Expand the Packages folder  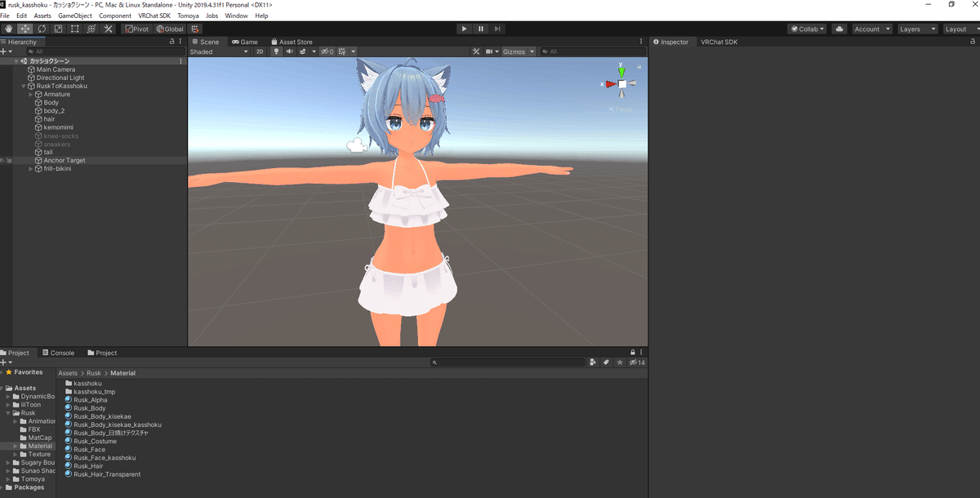[x=2, y=487]
